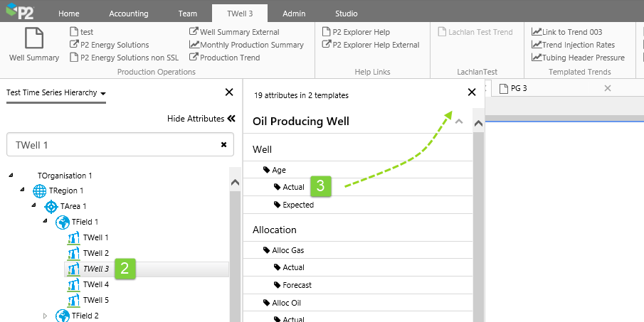
Task: Click the TWell 4 pump icon
Action: [x=73, y=284]
